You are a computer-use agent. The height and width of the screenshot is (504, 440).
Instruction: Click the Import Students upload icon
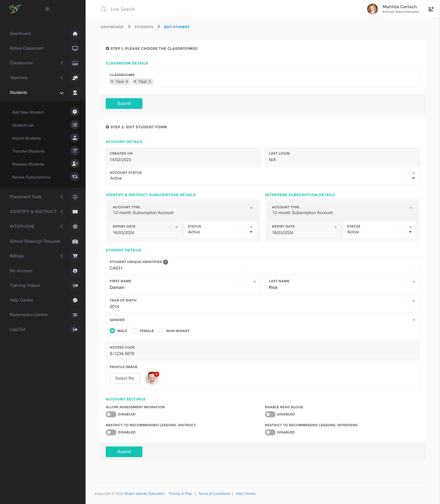click(x=75, y=138)
